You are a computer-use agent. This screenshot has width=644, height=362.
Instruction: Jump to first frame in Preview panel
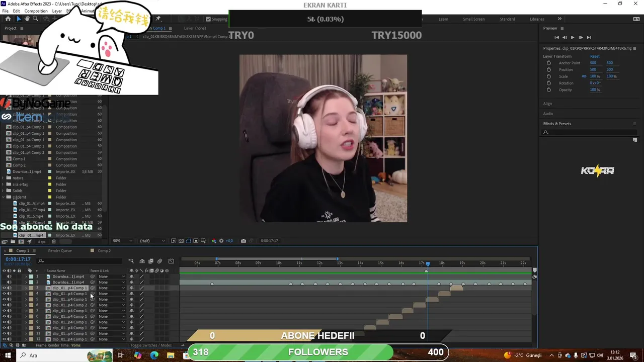coord(556,37)
